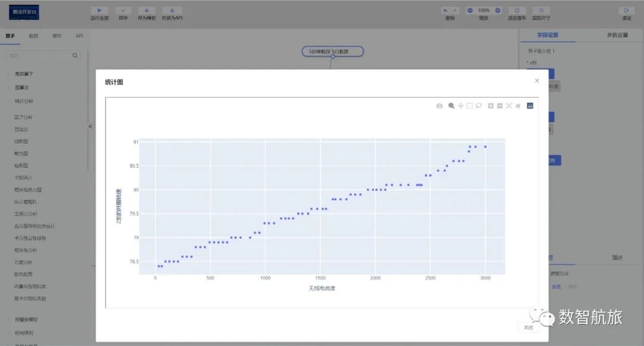Close the 统计图 dialog with the X
Image resolution: width=644 pixels, height=346 pixels.
[x=537, y=81]
